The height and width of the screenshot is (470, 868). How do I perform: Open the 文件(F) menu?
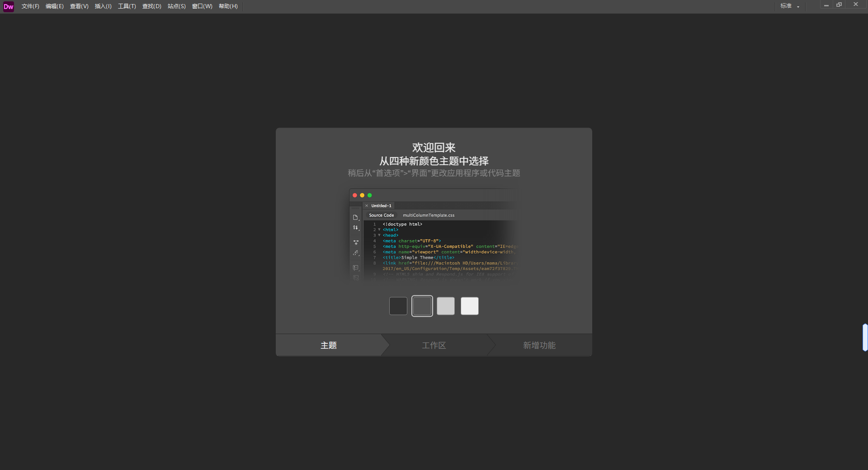30,6
